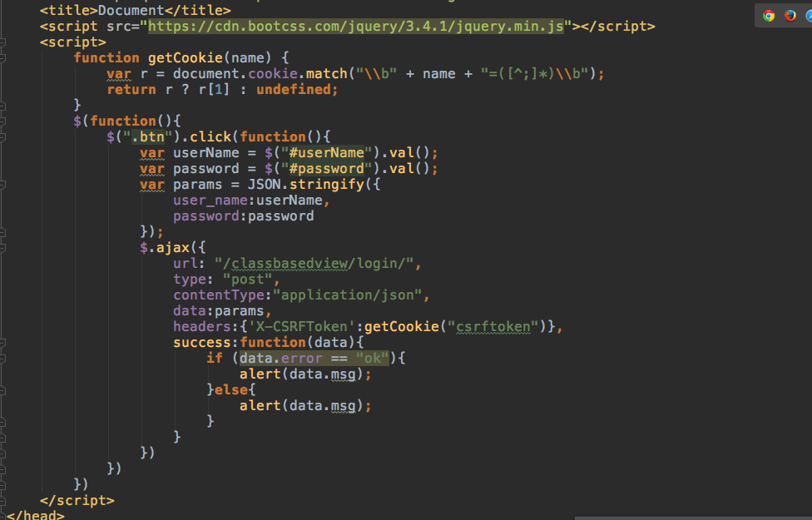Screen dimensions: 812x520
Task: Click the undefined keyword in the return line
Action: tap(293, 90)
